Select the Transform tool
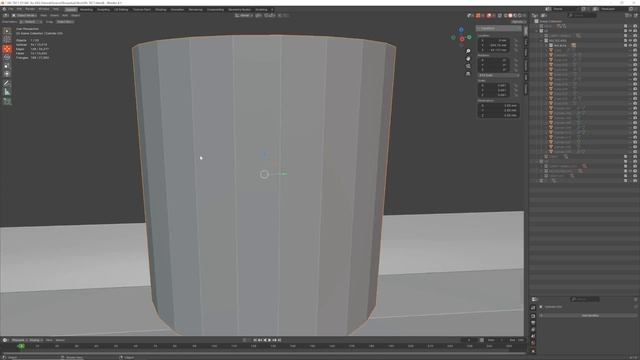Viewport: 640px width, 360px height. (x=7, y=74)
